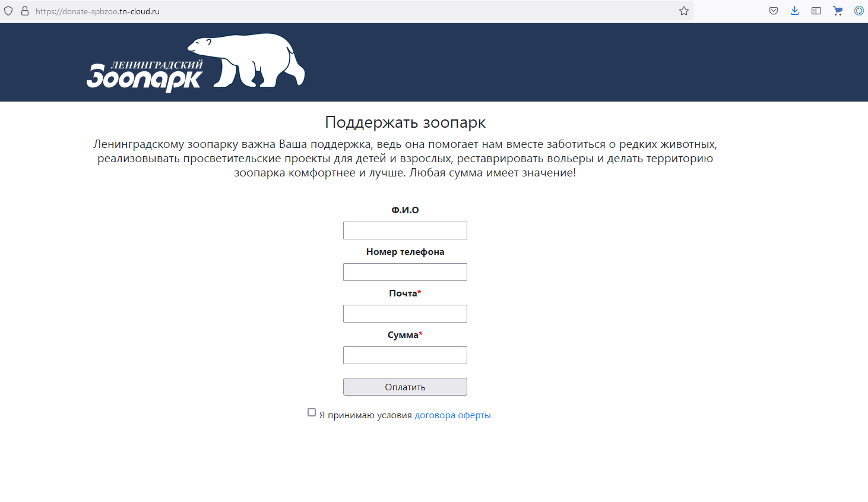Click the paragraph about supporting the zoo

405,159
